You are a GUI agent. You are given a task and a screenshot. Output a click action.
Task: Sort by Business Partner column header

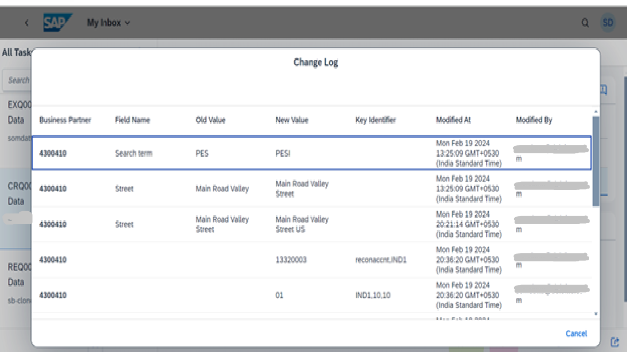pos(65,120)
